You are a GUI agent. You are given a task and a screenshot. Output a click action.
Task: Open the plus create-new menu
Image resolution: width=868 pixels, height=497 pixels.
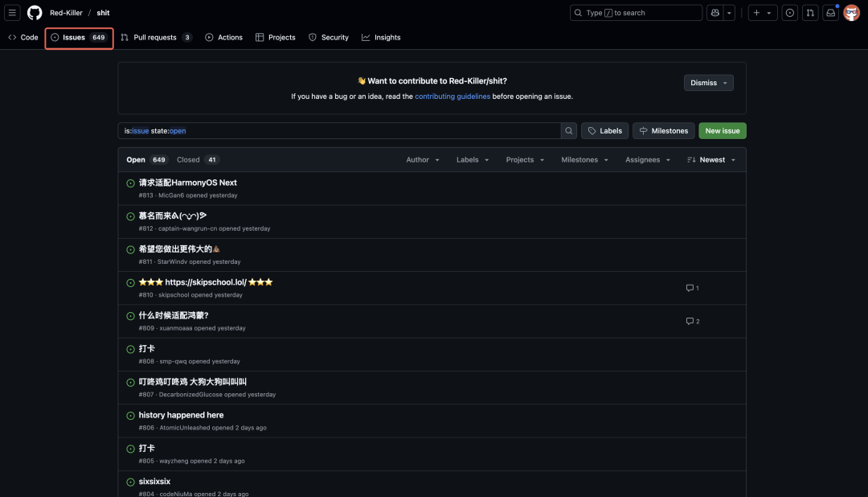pos(762,13)
